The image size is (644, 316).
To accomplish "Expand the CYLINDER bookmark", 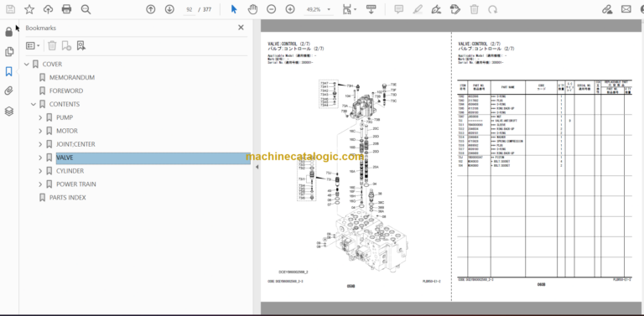I will pos(40,171).
